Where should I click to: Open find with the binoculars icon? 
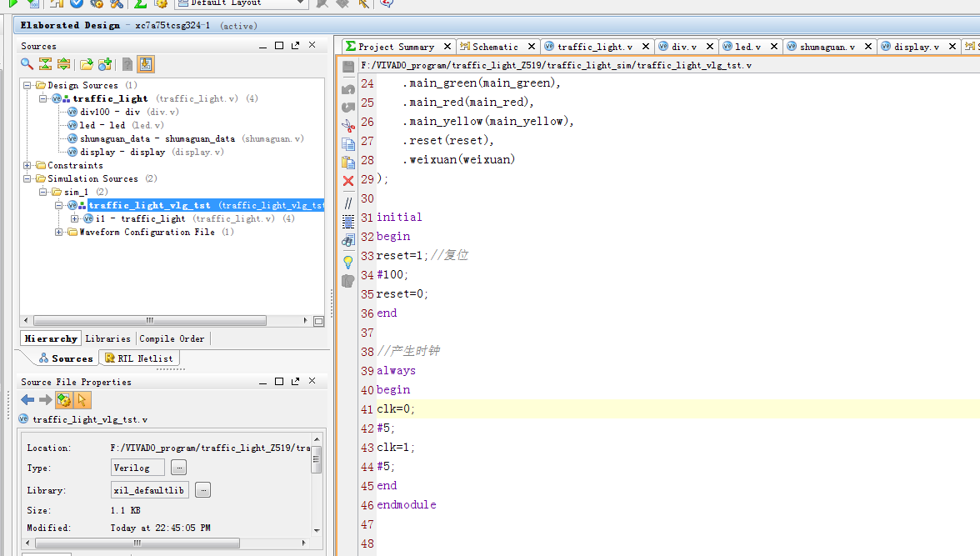pyautogui.click(x=348, y=240)
